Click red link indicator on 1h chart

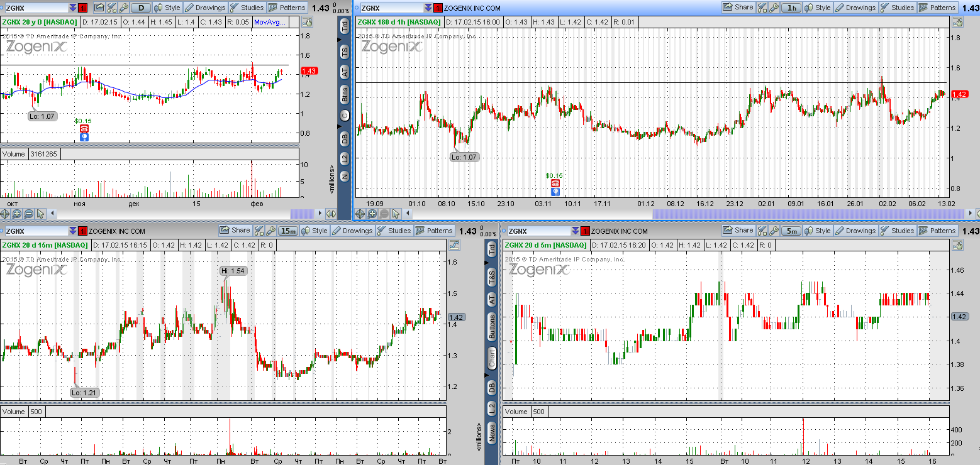[x=438, y=8]
